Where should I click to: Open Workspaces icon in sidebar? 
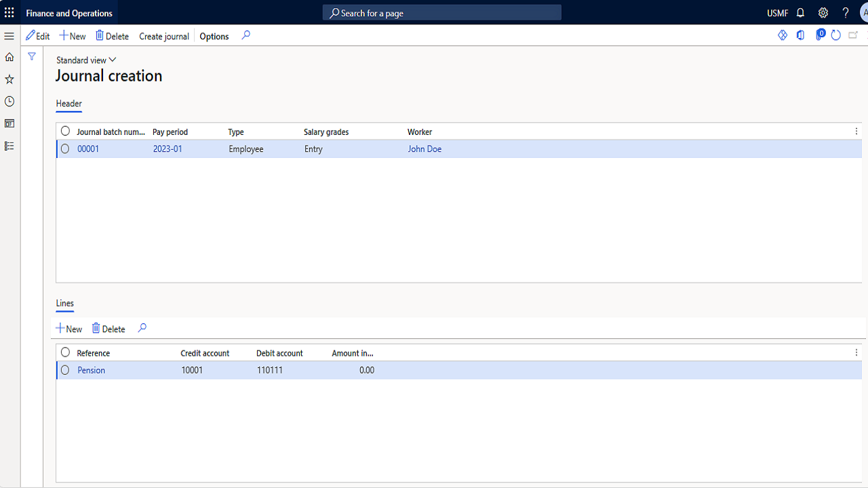[x=9, y=123]
